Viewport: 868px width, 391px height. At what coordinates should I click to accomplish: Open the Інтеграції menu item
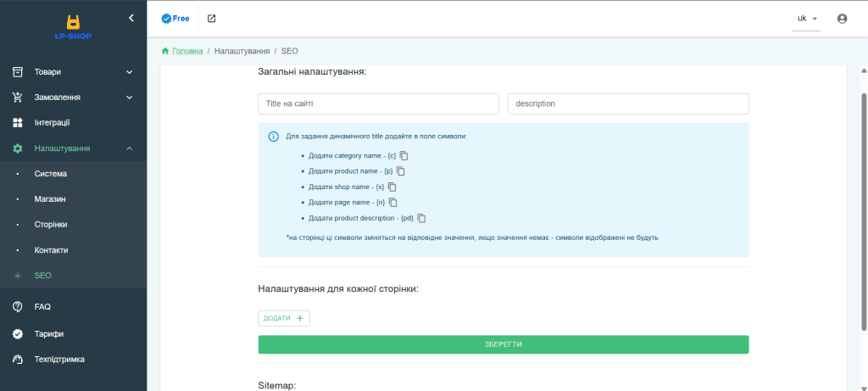(52, 123)
